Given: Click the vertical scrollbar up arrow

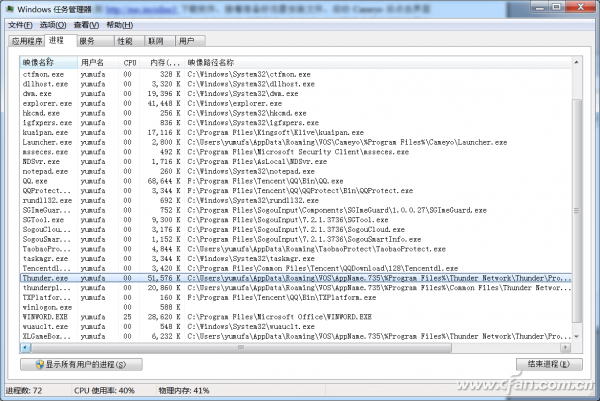Looking at the screenshot, I should (x=576, y=62).
